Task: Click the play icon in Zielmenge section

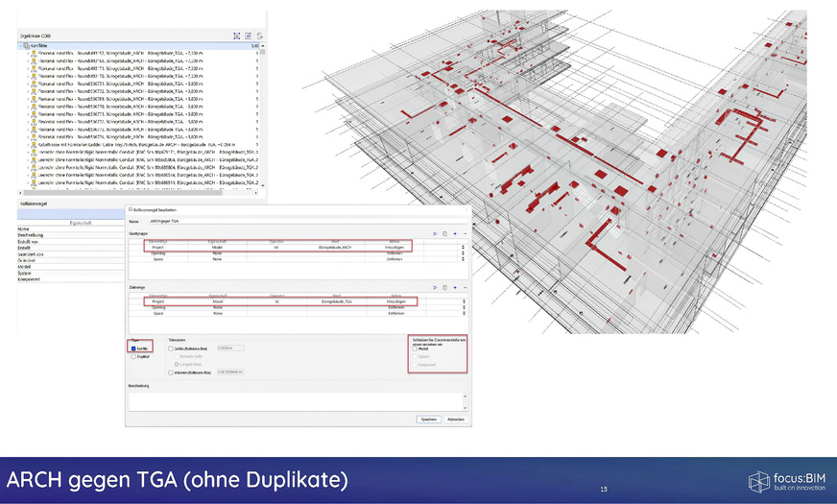Action: click(x=434, y=286)
